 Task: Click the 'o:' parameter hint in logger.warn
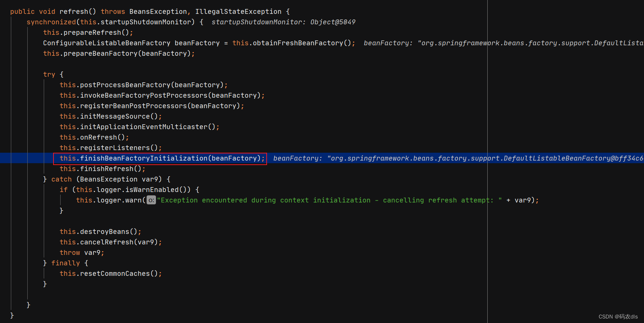coord(151,200)
